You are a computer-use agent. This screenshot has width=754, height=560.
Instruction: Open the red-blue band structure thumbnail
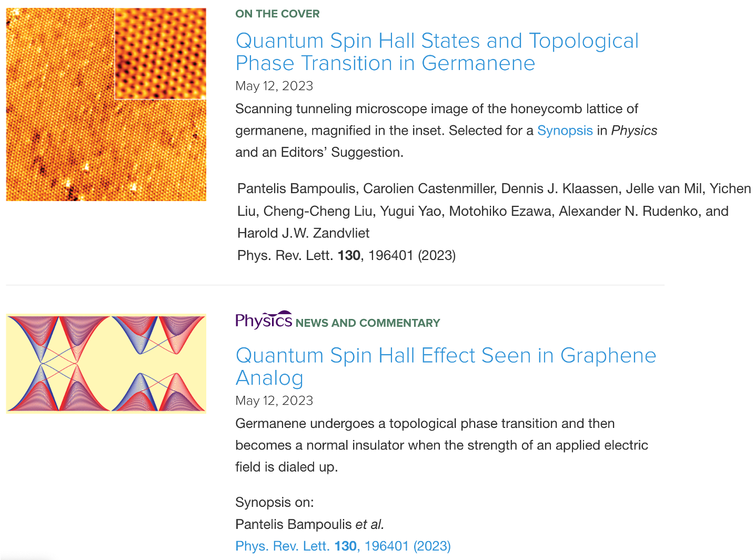pyautogui.click(x=106, y=363)
